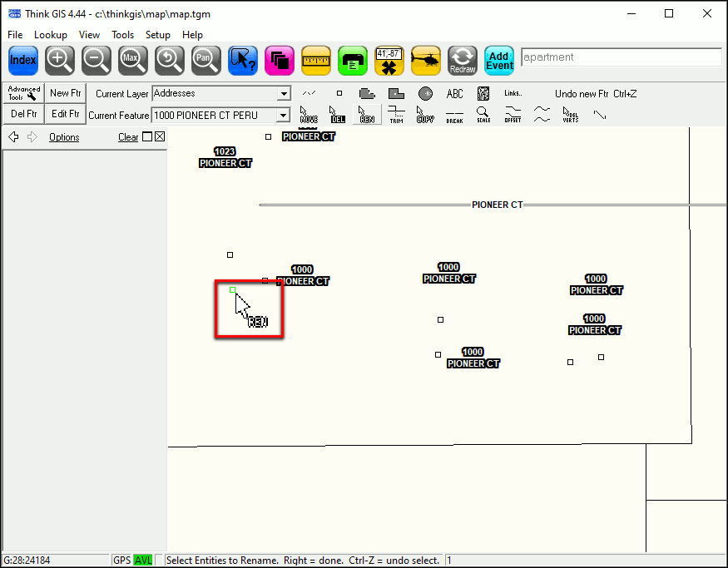Toggle the X-marked box beside Clear
Image resolution: width=728 pixels, height=568 pixels.
pyautogui.click(x=160, y=137)
